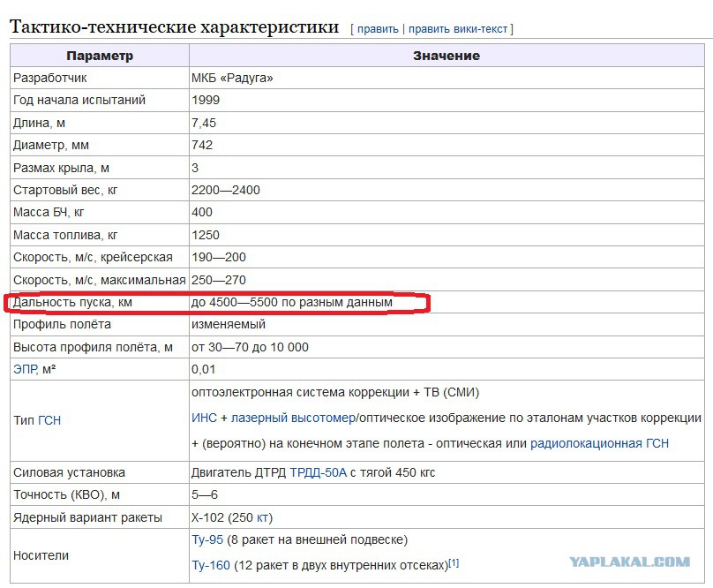Select the value 'изменяемый'
The height and width of the screenshot is (588, 713).
tap(229, 324)
